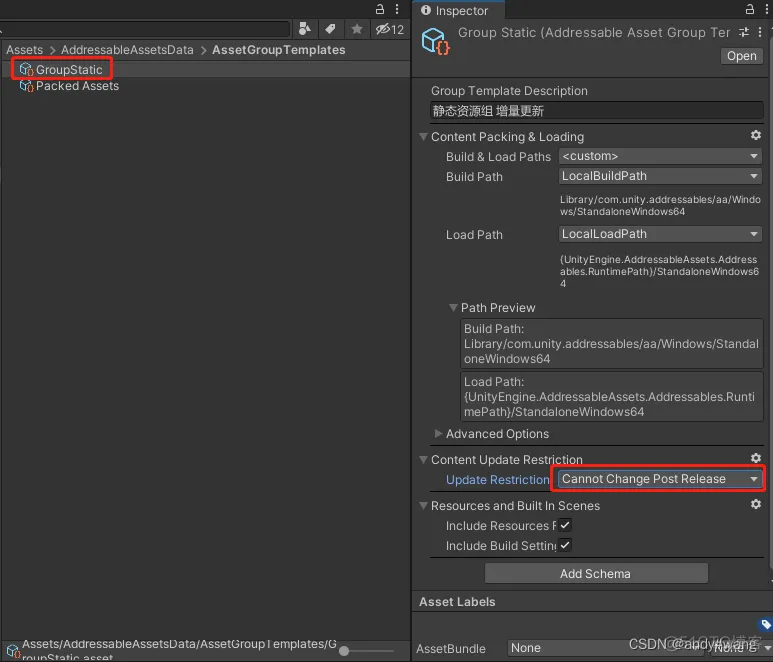
Task: Search by label filter icon
Action: 330,29
